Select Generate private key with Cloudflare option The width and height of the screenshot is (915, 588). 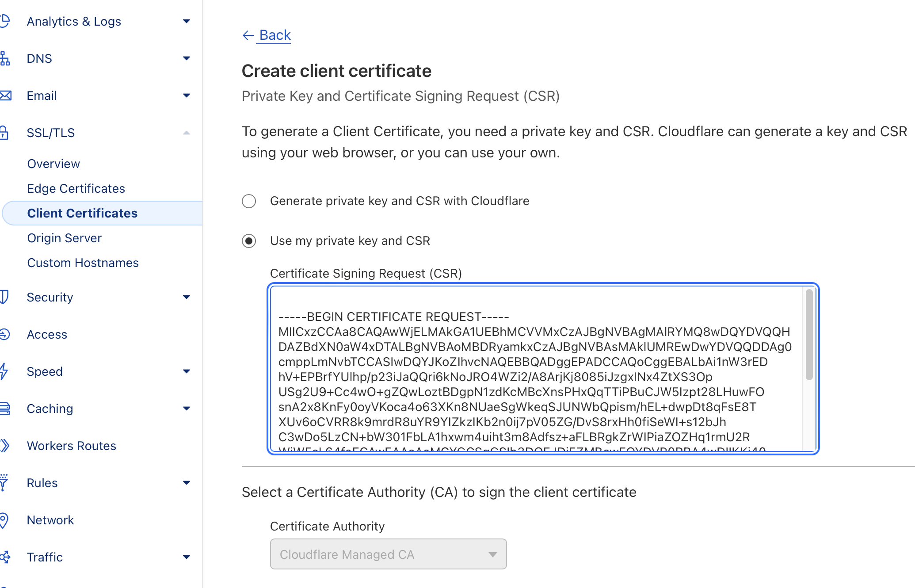pyautogui.click(x=249, y=201)
